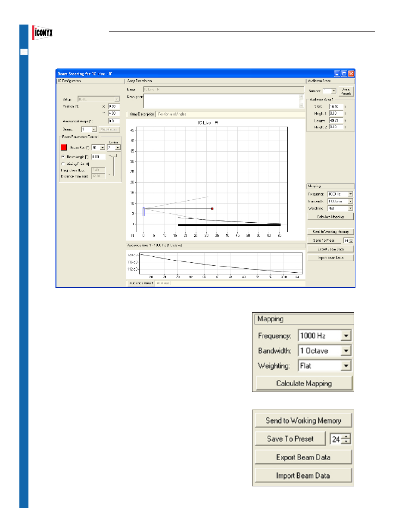Switch to the Position and Angles tab
This screenshot has width=411, height=532.
click(x=172, y=114)
